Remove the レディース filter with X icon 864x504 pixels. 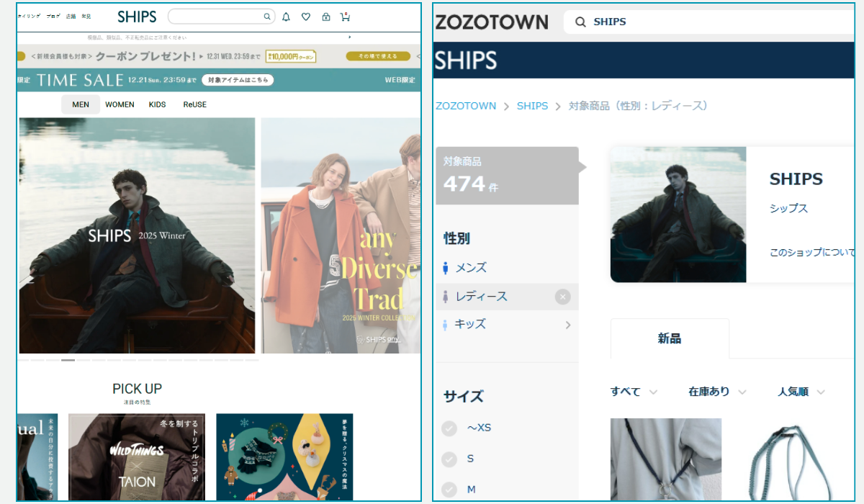(x=563, y=297)
